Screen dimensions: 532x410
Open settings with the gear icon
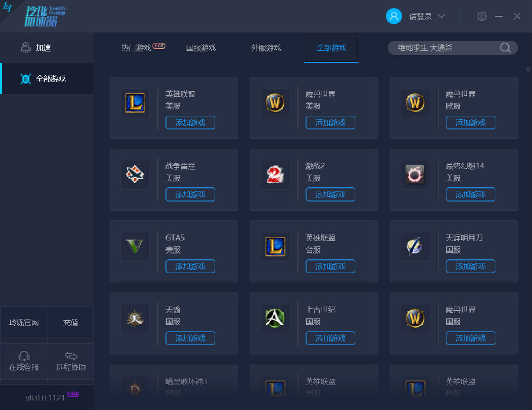pos(482,17)
